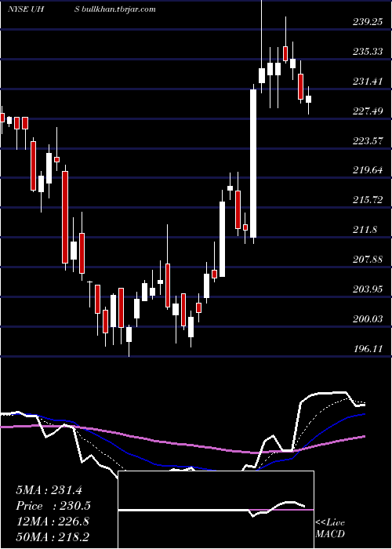This screenshot has height=549, width=392.
Task: Click the NYSE UH ticker label
Action: point(26,9)
